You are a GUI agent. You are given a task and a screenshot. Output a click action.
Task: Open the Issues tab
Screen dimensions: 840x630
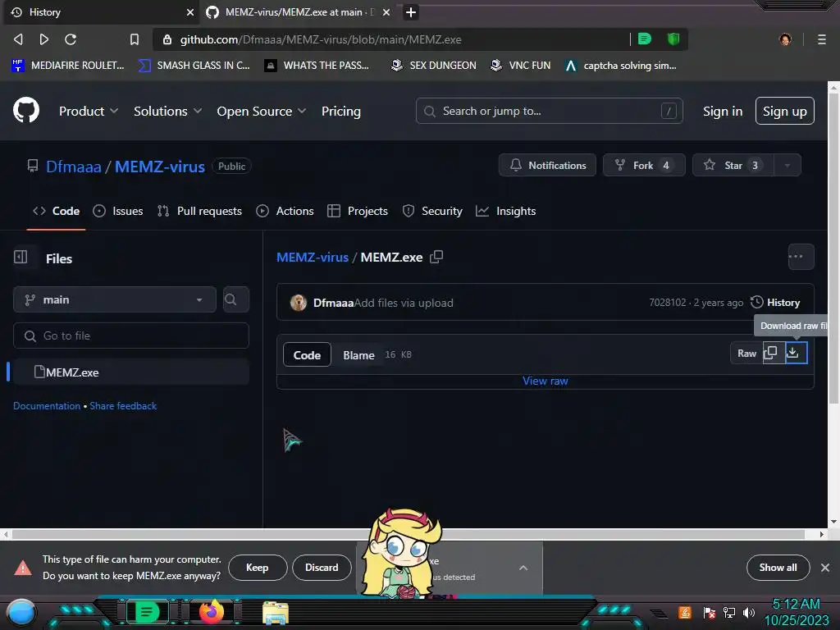118,211
